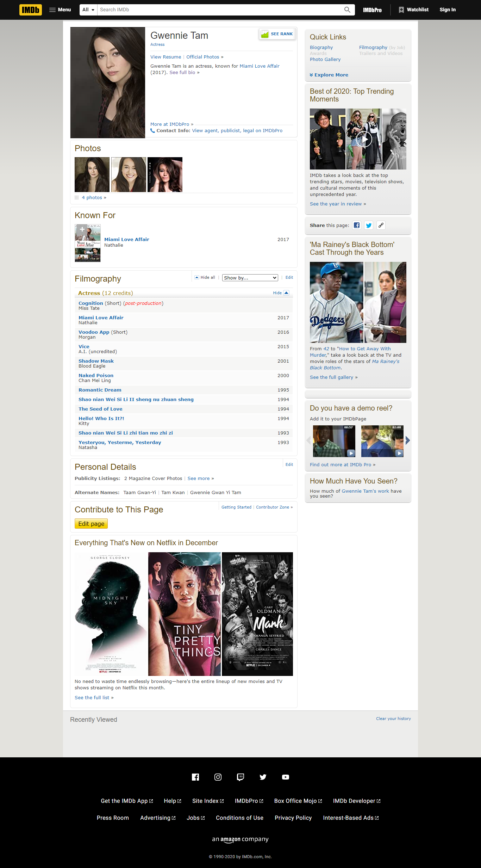Image resolution: width=481 pixels, height=868 pixels.
Task: Play the Best of 2020 trending video
Action: pos(364,139)
